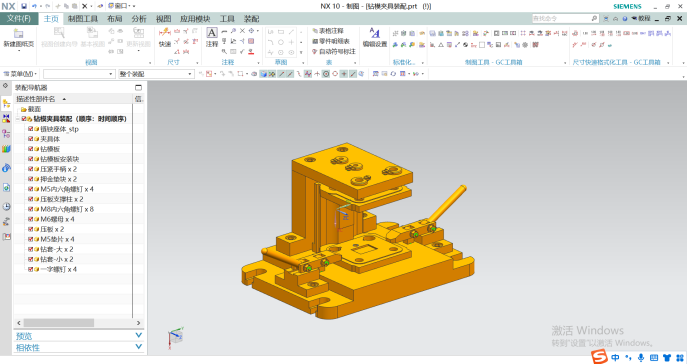This screenshot has height=364, width=687.
Task: Click the Redo arrow icon
Action: 47,6
